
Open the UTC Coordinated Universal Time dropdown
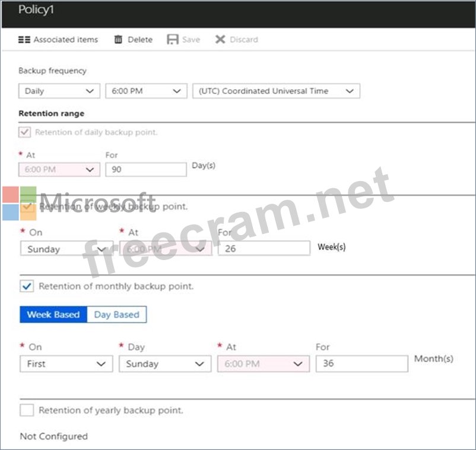(276, 91)
